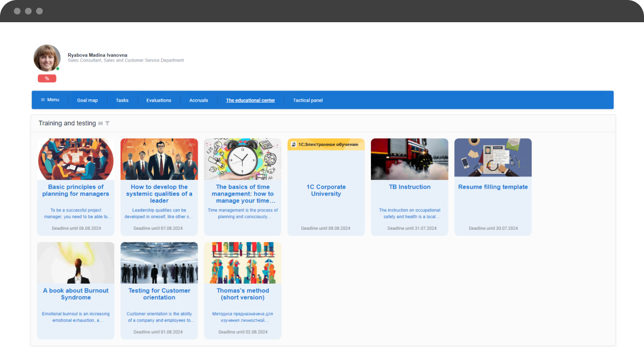Open the Tactical panel tab

[x=308, y=100]
